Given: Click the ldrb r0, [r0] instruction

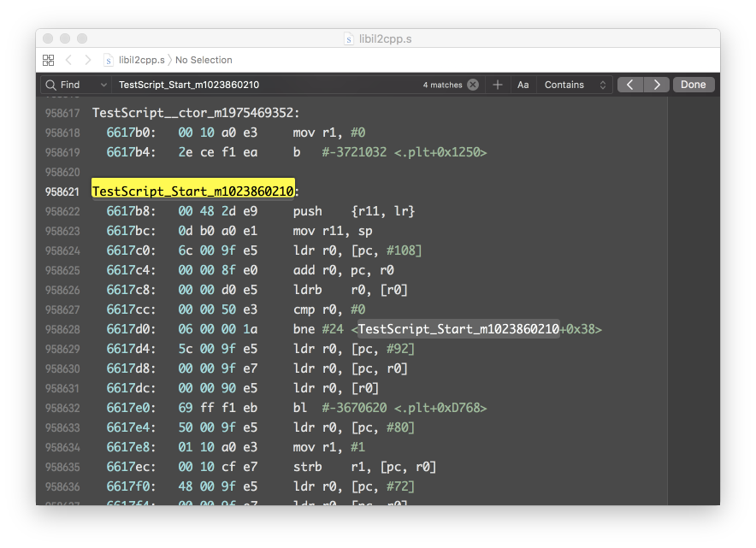Looking at the screenshot, I should click(350, 290).
